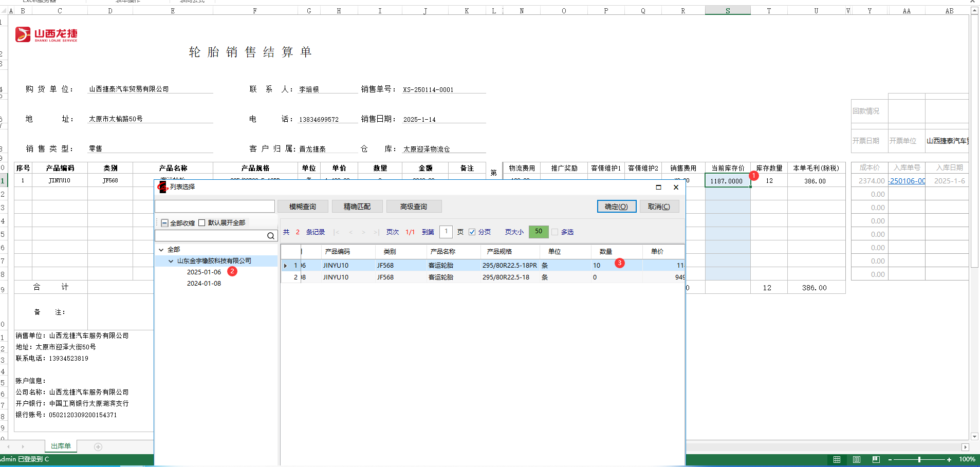This screenshot has height=467, width=980.
Task: Switch to Page Break Preview icon
Action: coord(876,459)
